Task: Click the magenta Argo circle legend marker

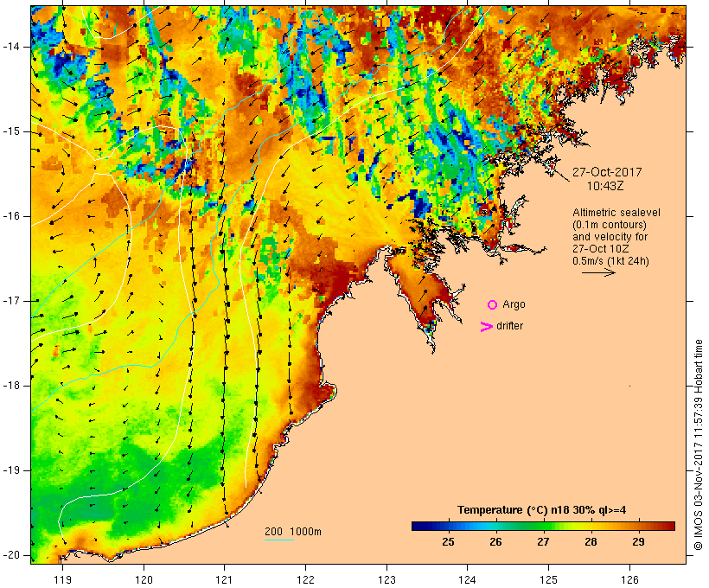Action: (493, 305)
